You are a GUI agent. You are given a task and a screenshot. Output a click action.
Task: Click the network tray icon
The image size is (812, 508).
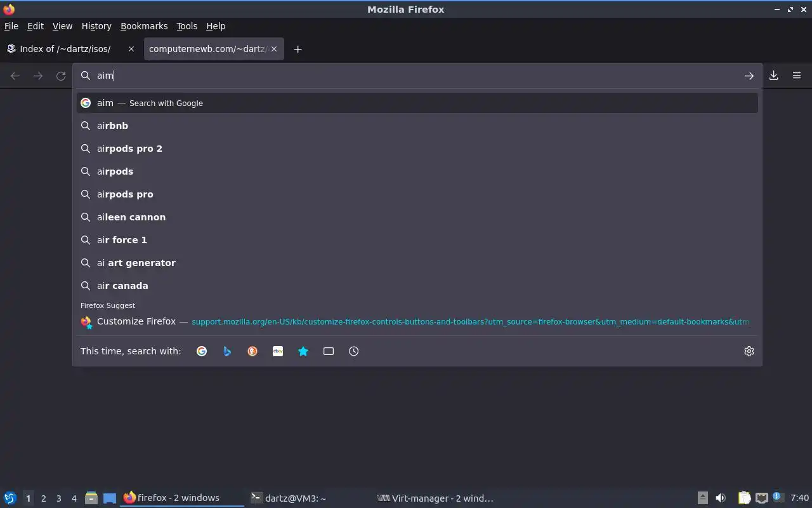[x=762, y=498]
